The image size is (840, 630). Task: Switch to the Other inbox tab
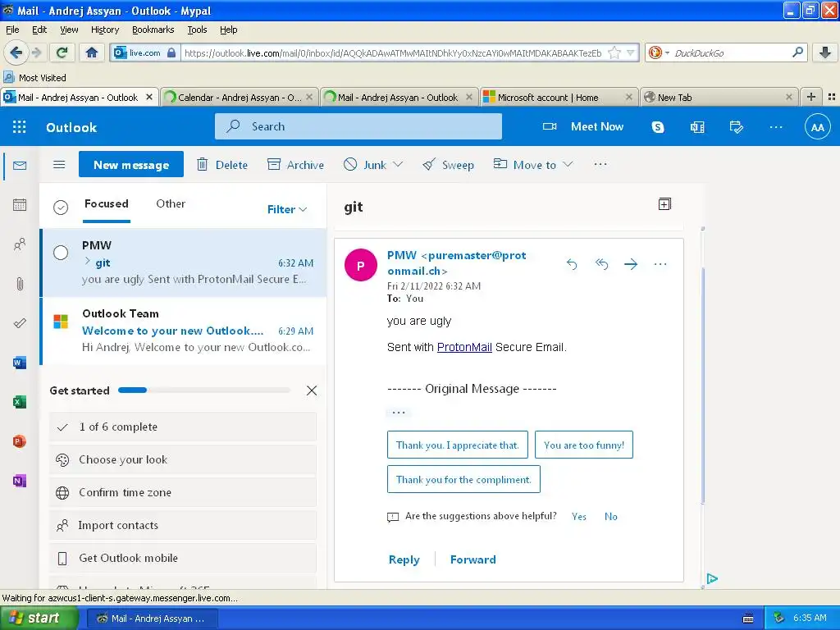click(x=171, y=203)
